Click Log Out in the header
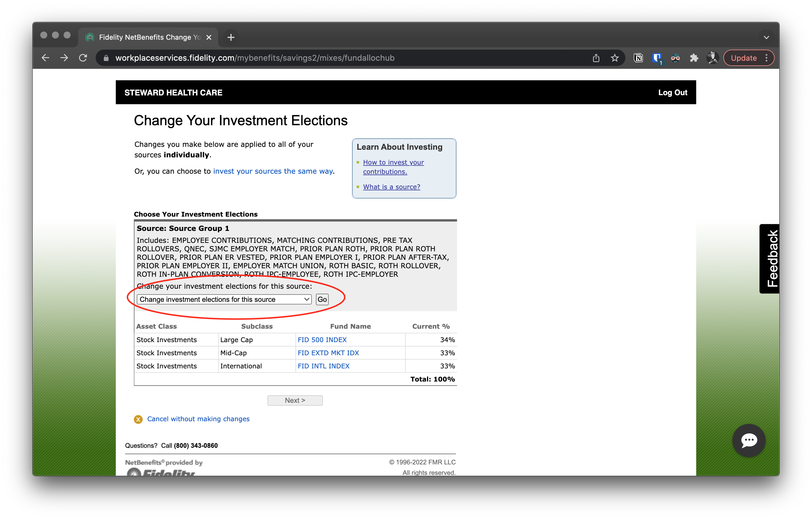Viewport: 812px width, 519px height. coord(672,93)
